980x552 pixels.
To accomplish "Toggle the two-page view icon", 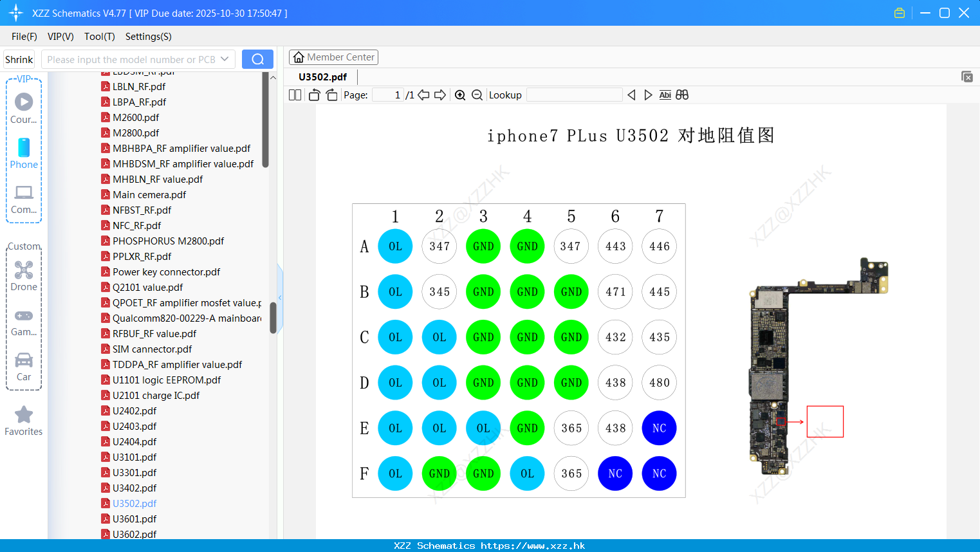I will click(295, 95).
